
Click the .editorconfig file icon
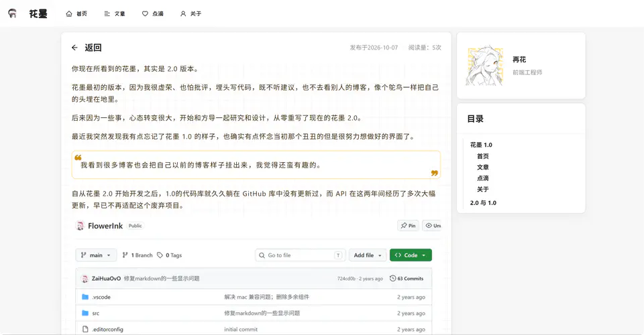[x=85, y=329]
